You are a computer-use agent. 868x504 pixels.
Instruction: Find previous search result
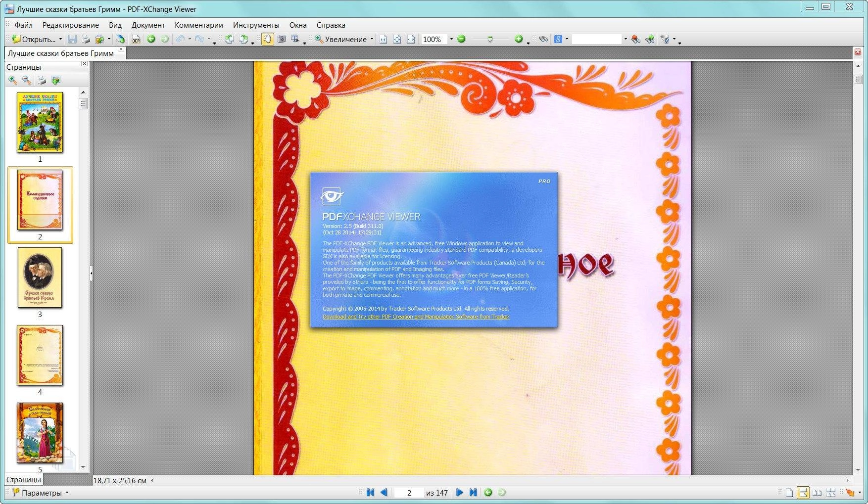[x=636, y=39]
